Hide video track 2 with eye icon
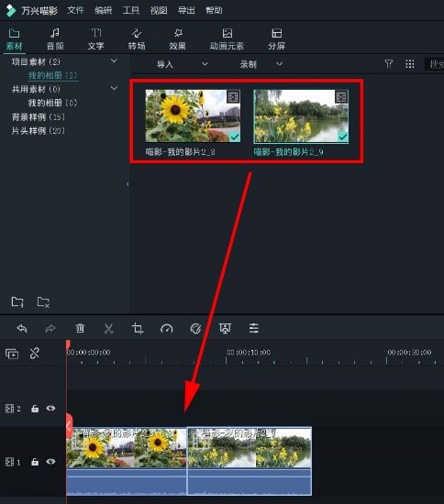This screenshot has height=504, width=444. tap(50, 408)
